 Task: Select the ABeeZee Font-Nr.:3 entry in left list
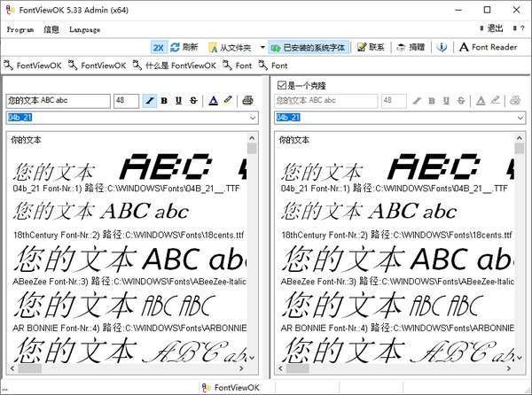tap(129, 281)
